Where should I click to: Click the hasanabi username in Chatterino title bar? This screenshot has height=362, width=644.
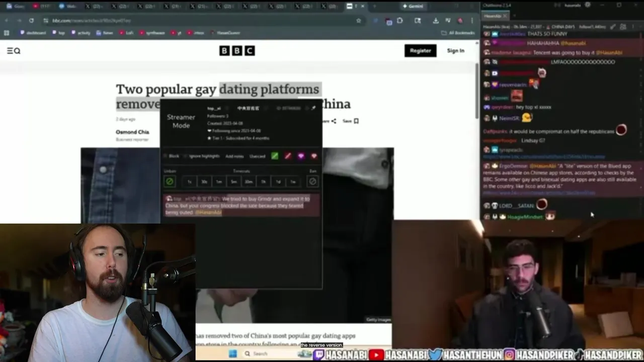click(573, 5)
